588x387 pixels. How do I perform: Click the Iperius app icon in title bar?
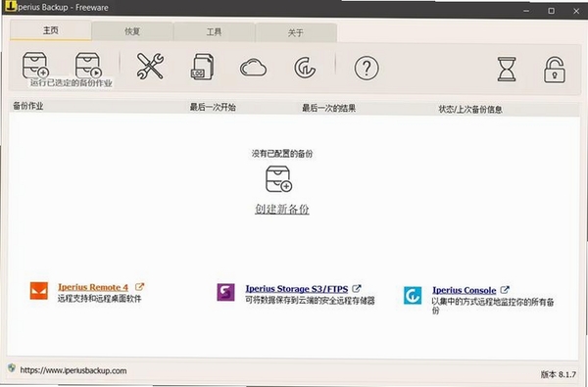pos(11,6)
